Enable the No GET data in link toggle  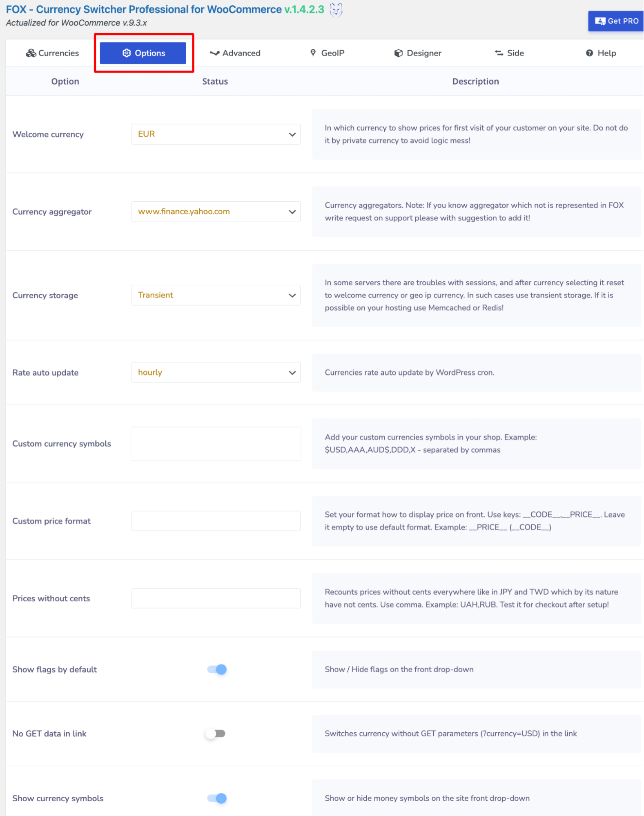point(215,734)
